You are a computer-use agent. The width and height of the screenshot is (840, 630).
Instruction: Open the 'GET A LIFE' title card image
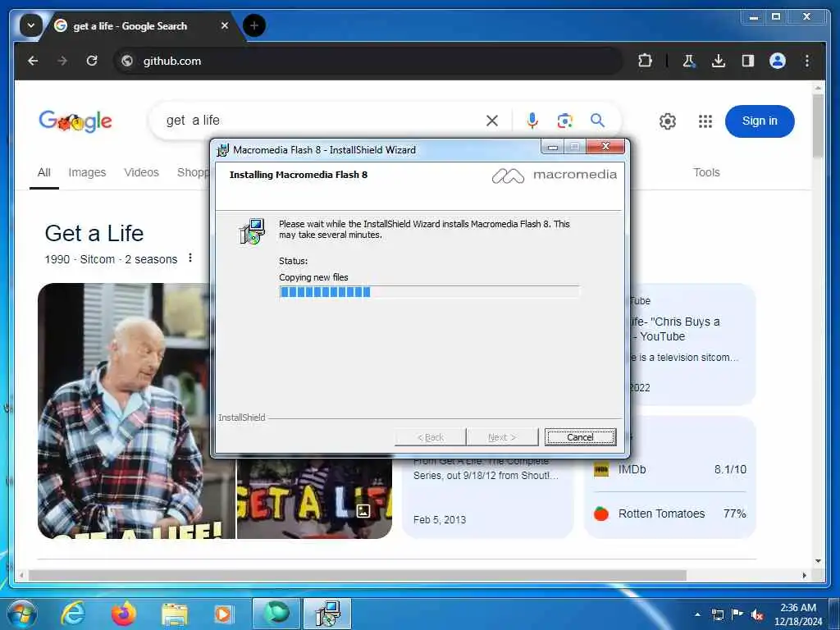pyautogui.click(x=314, y=499)
